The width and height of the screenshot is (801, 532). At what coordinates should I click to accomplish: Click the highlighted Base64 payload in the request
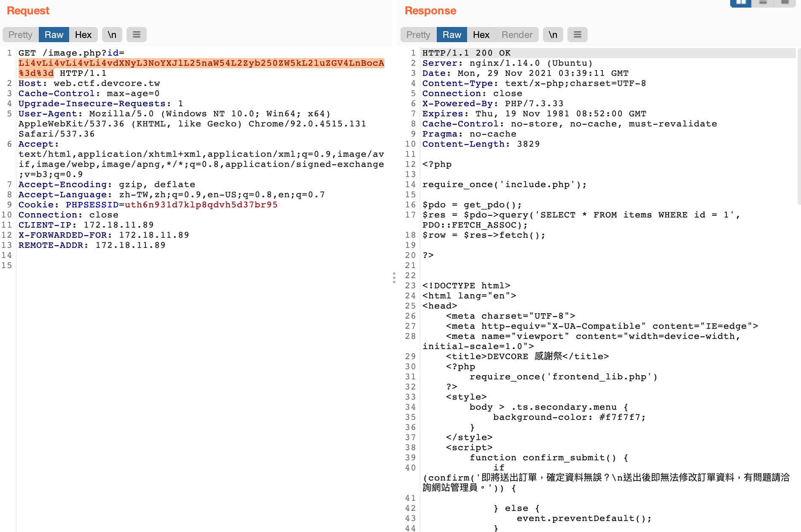click(x=201, y=63)
